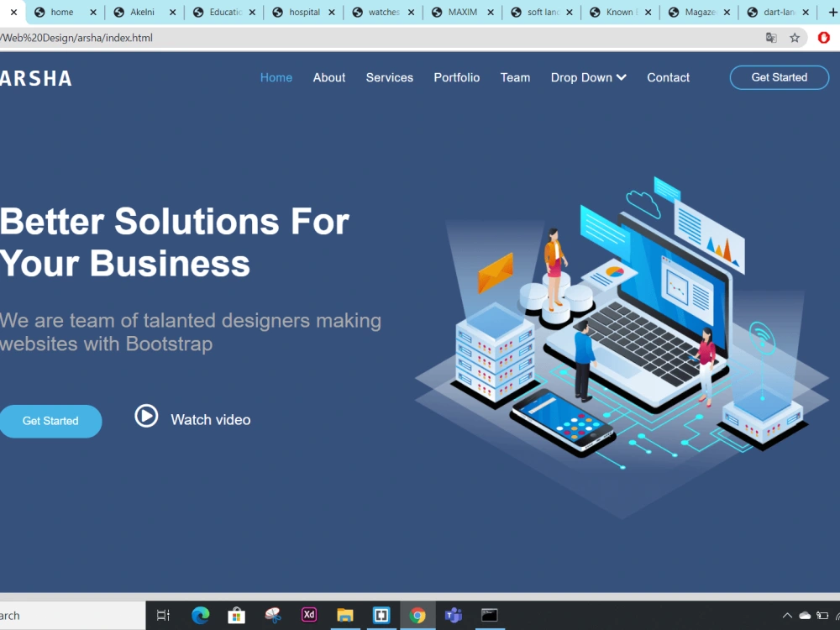The width and height of the screenshot is (840, 630).
Task: Open Visual Studio Code from the taskbar
Action: (x=381, y=615)
